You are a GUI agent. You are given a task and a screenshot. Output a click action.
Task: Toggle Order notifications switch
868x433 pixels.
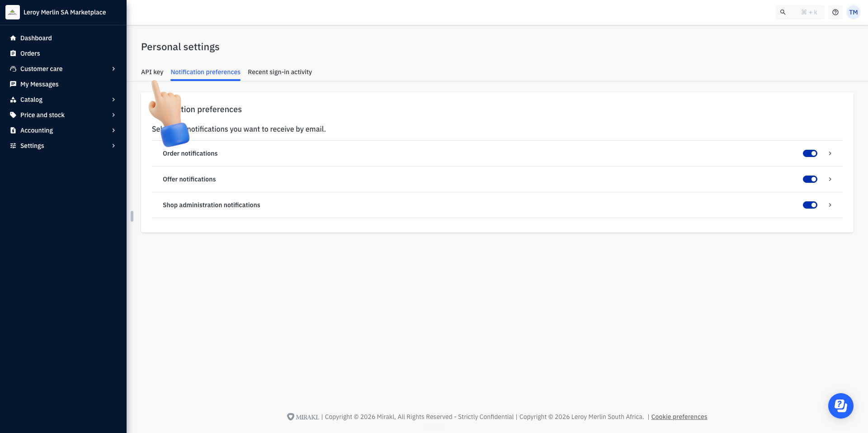pyautogui.click(x=810, y=153)
